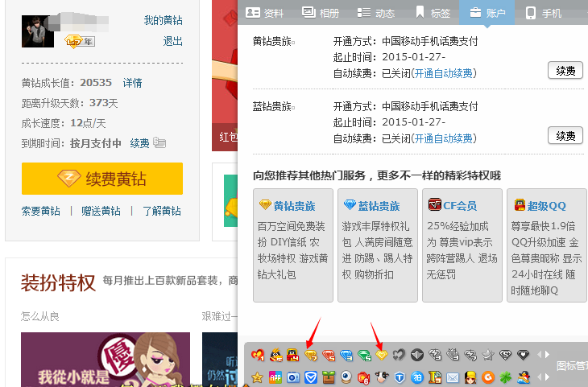This screenshot has width=588, height=387.
Task: Click the 赠送黄钻 link
Action: (101, 211)
